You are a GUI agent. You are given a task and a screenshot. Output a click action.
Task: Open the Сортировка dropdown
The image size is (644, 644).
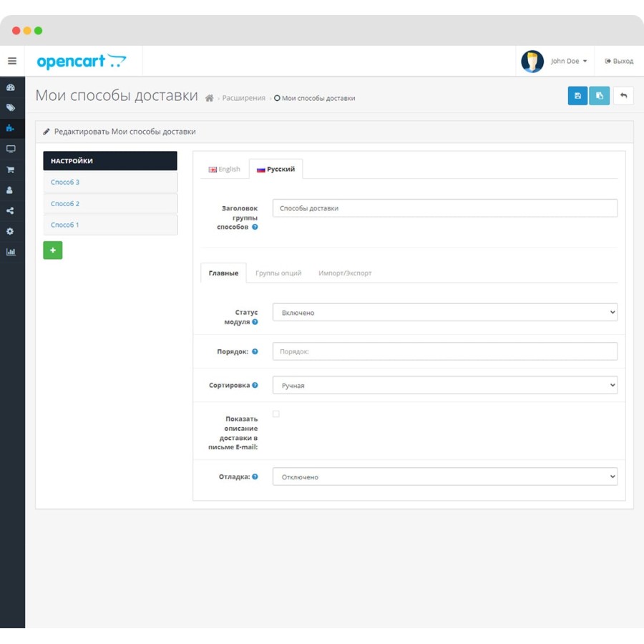tap(445, 385)
